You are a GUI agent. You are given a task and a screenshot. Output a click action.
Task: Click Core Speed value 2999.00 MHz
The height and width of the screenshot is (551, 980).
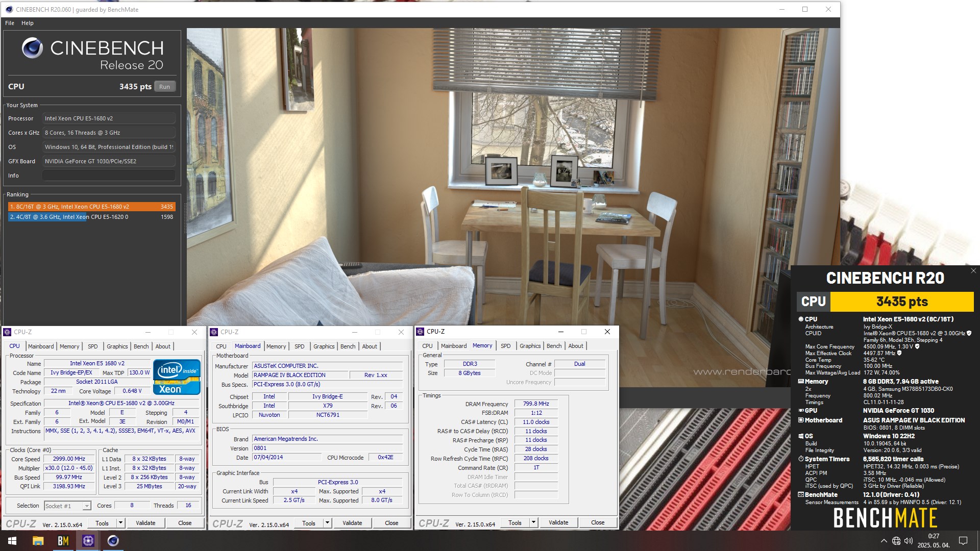69,459
